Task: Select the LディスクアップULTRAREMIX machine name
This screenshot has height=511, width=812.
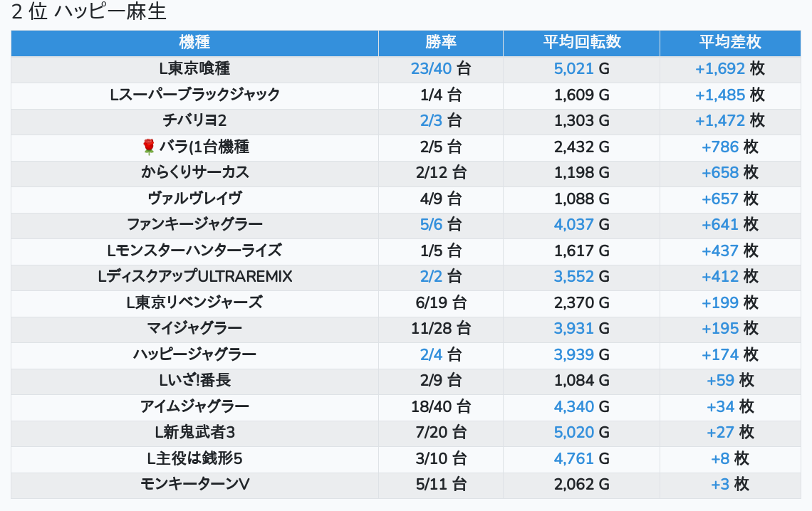Action: pyautogui.click(x=194, y=277)
